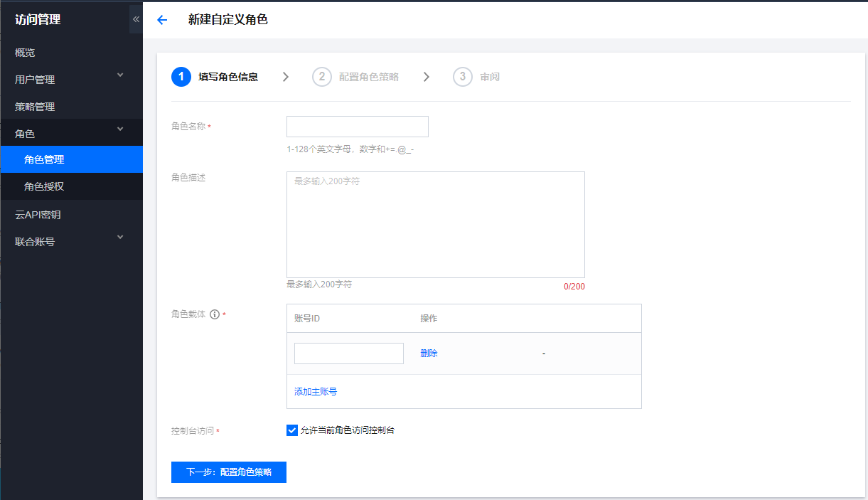This screenshot has width=868, height=500.
Task: Select 角色管理 submenu item
Action: (x=44, y=159)
